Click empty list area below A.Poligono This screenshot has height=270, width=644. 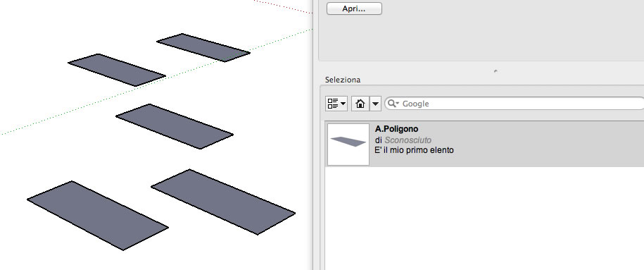click(485, 218)
